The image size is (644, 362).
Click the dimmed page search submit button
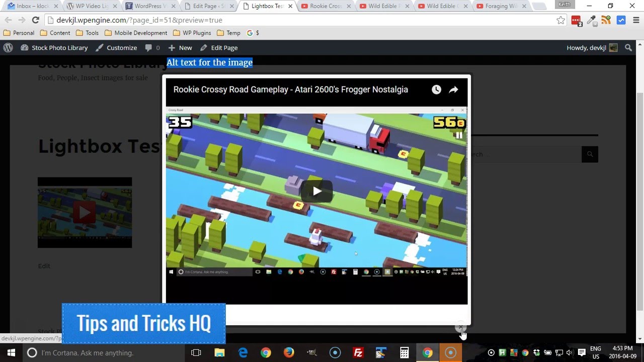(590, 154)
